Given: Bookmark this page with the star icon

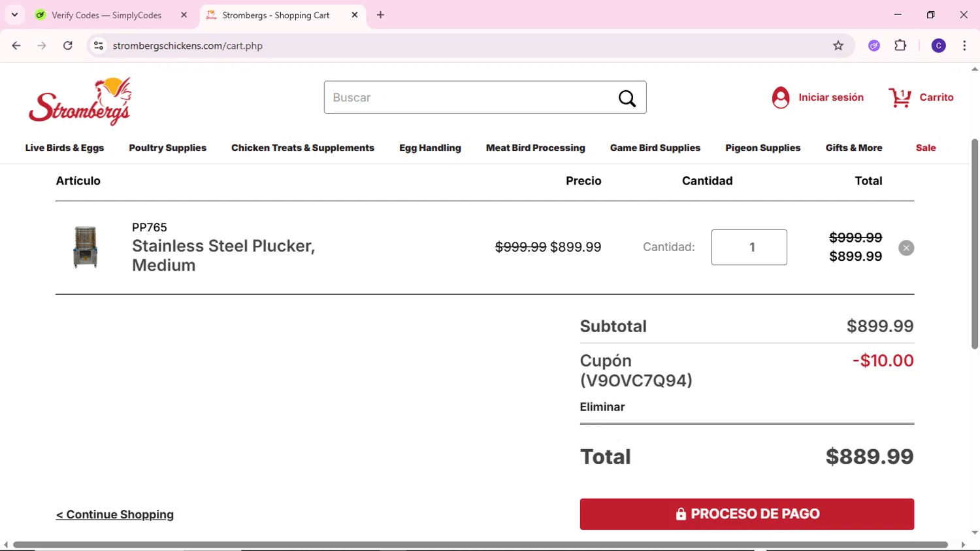Looking at the screenshot, I should click(x=838, y=46).
